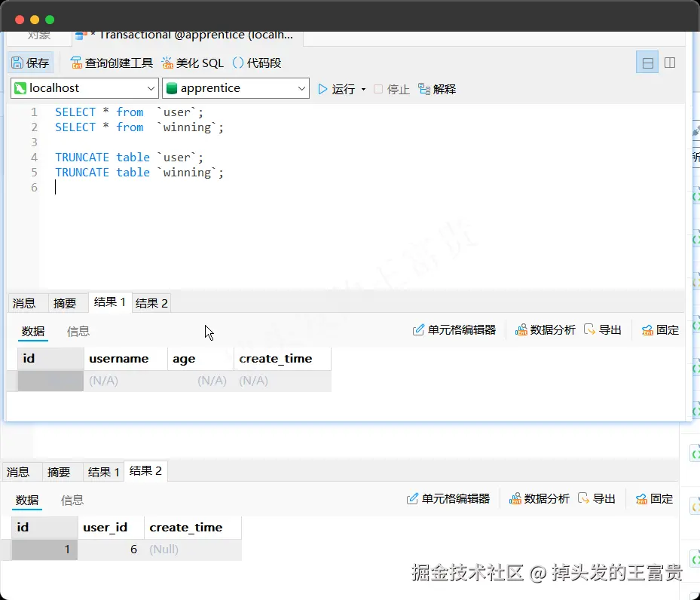Click Export (导出) in lower panel
700x600 pixels.
597,499
